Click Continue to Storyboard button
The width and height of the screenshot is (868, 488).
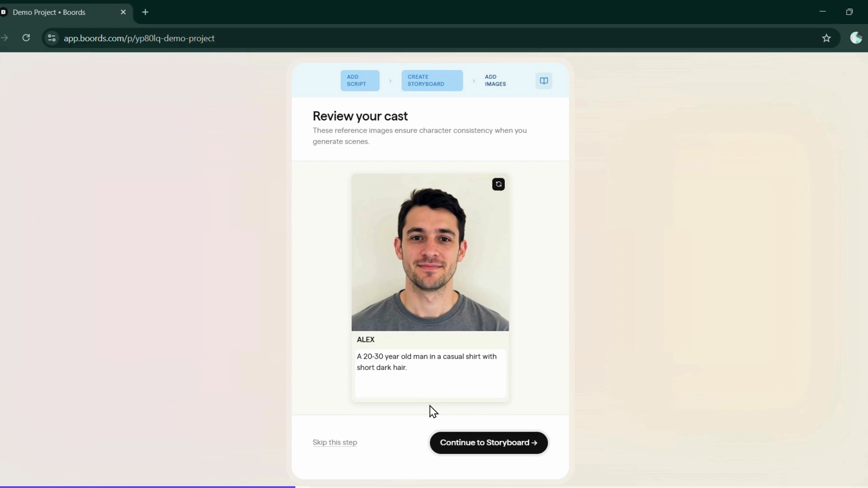(488, 442)
